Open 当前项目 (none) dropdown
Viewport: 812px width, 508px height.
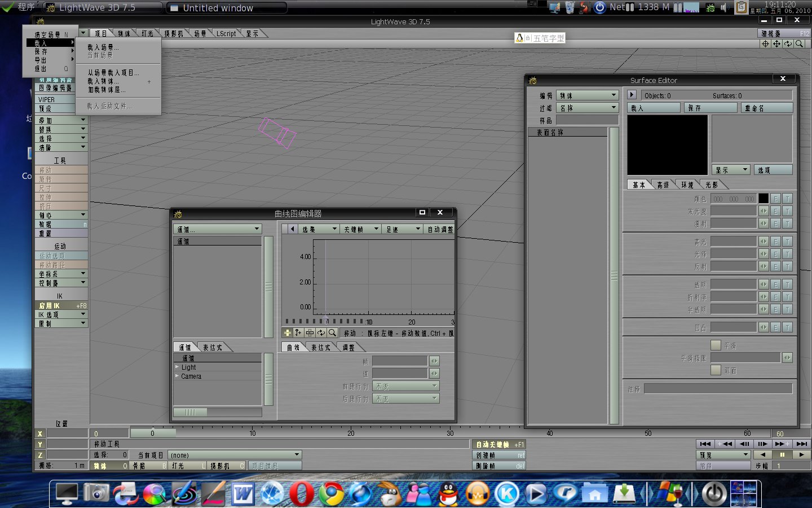(x=235, y=455)
